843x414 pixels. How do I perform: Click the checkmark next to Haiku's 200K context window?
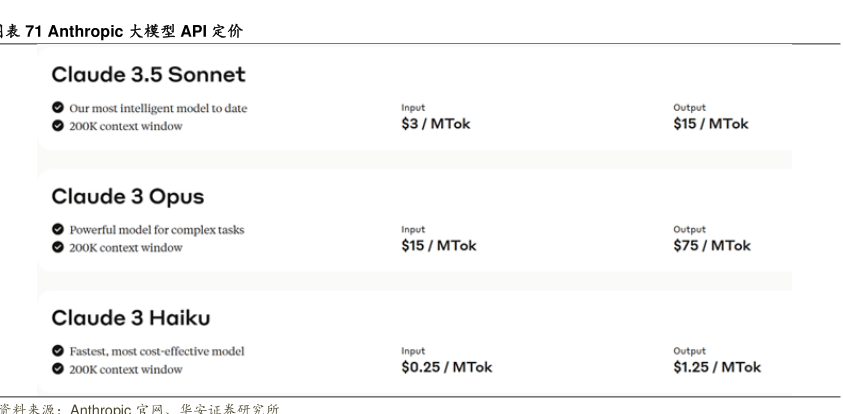point(58,369)
